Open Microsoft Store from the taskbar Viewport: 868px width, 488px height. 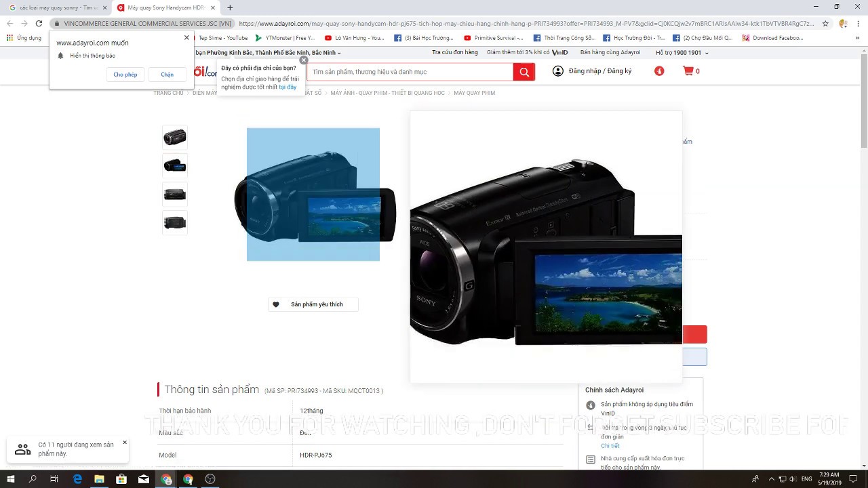(x=121, y=479)
